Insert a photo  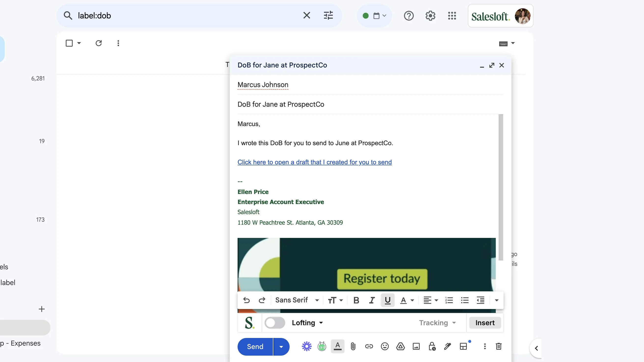tap(416, 347)
